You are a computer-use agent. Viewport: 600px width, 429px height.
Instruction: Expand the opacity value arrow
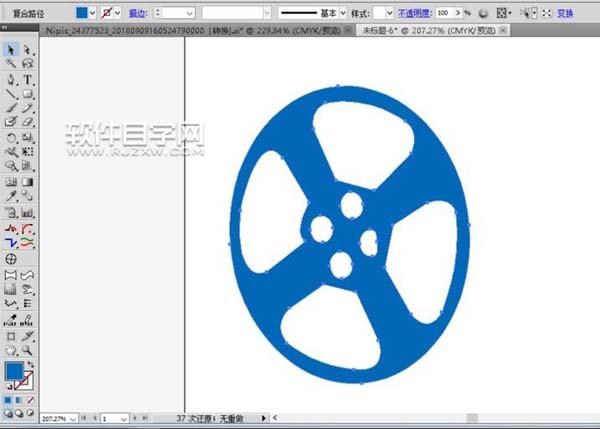coord(458,13)
